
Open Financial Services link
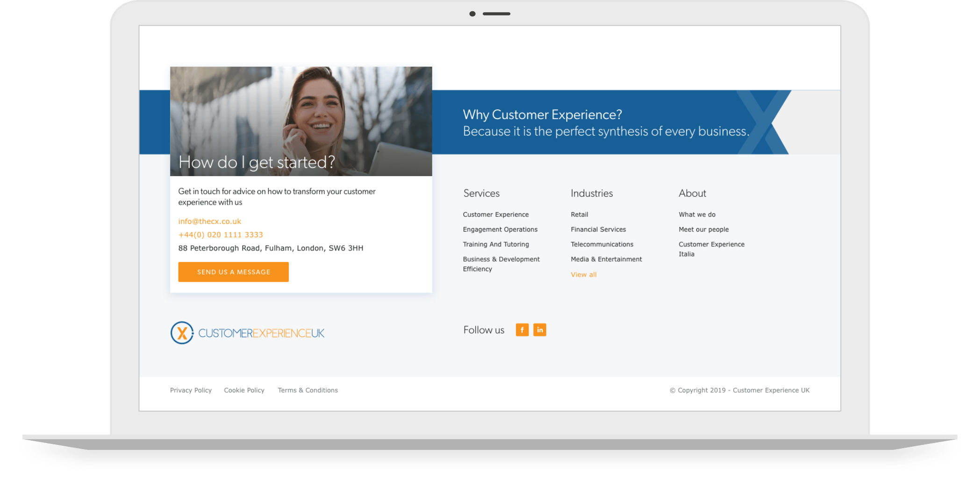(598, 229)
